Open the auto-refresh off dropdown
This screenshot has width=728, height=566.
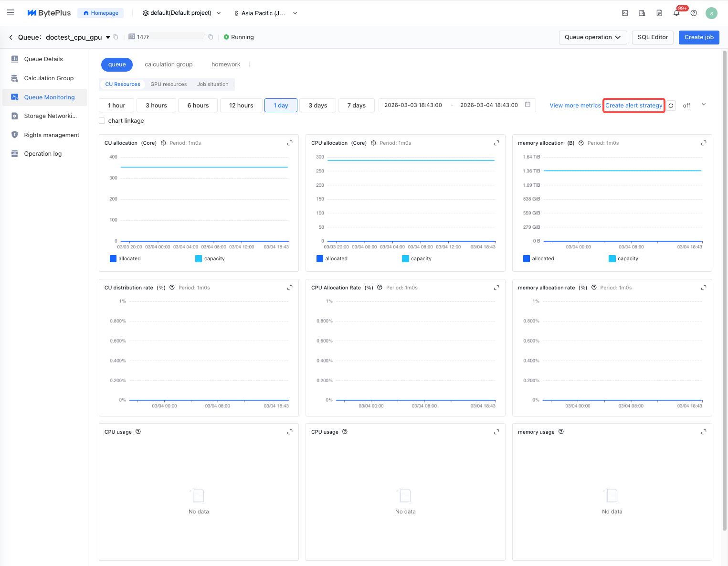[x=694, y=106]
